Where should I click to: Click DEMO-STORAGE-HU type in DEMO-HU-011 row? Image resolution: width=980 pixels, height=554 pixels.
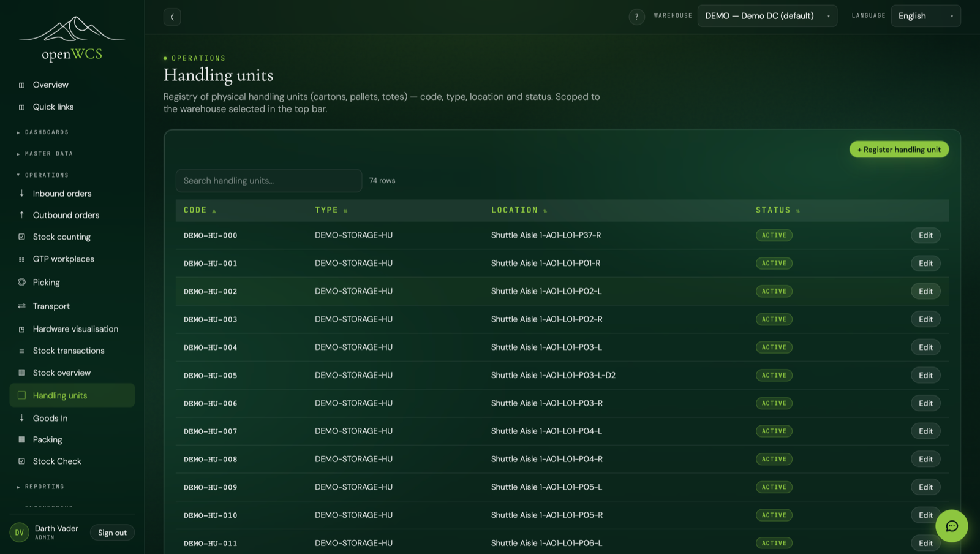tap(353, 543)
